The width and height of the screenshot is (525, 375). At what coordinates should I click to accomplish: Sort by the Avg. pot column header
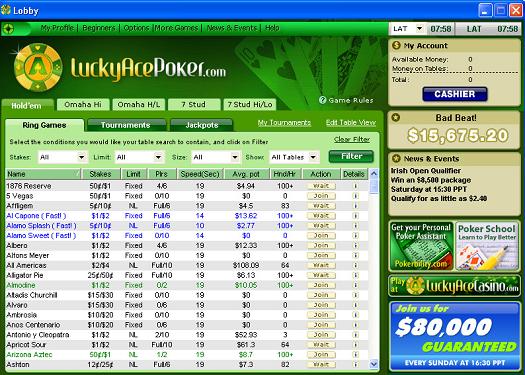246,174
